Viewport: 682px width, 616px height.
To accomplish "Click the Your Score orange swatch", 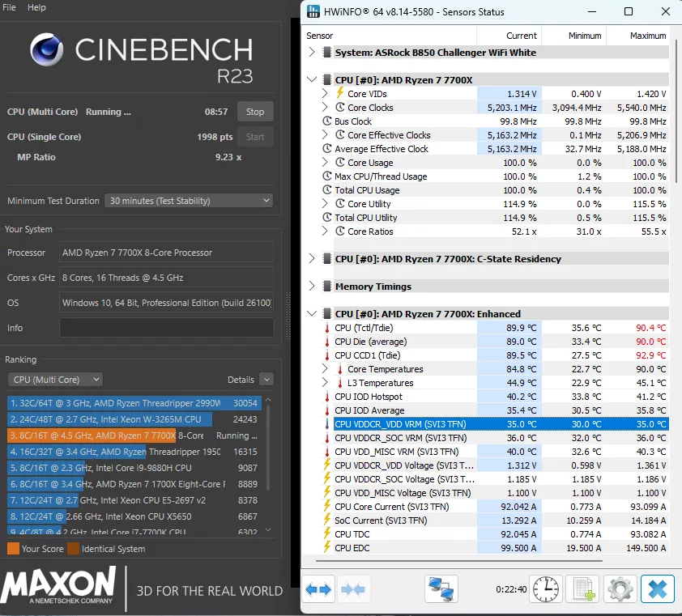I will coord(13,549).
